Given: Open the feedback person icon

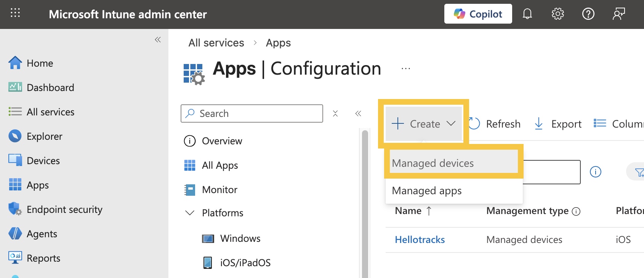Looking at the screenshot, I should tap(618, 14).
